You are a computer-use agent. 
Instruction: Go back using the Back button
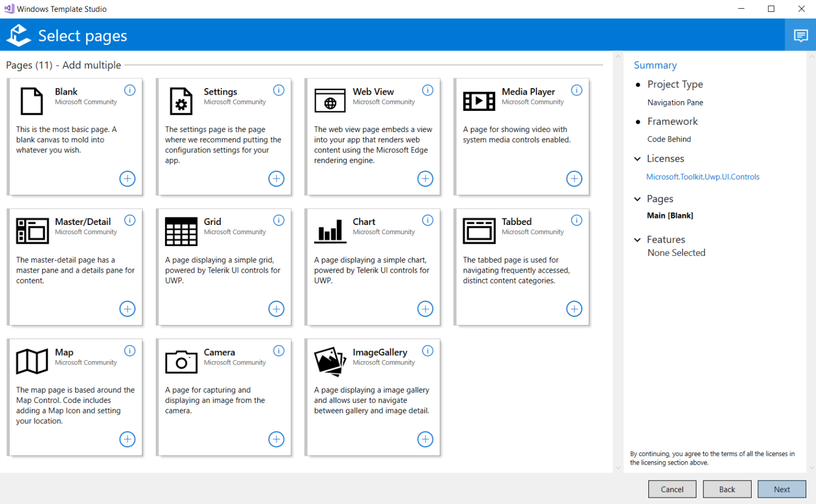point(727,489)
